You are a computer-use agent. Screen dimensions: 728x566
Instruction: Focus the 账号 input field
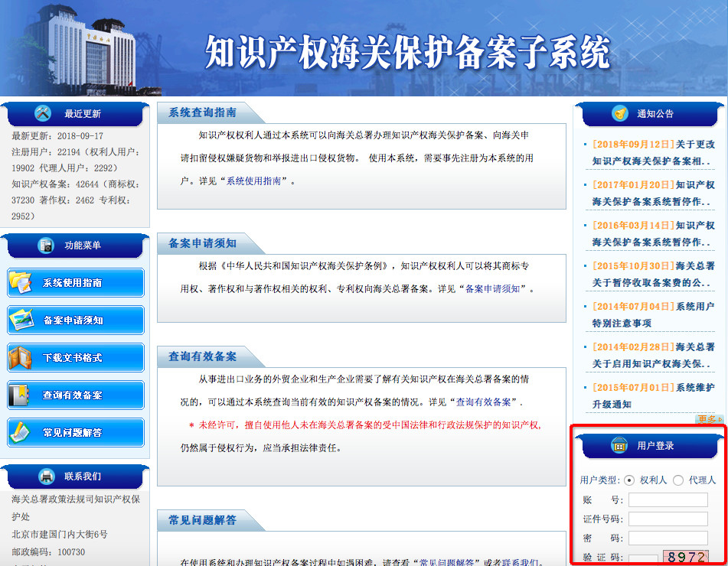coord(668,499)
